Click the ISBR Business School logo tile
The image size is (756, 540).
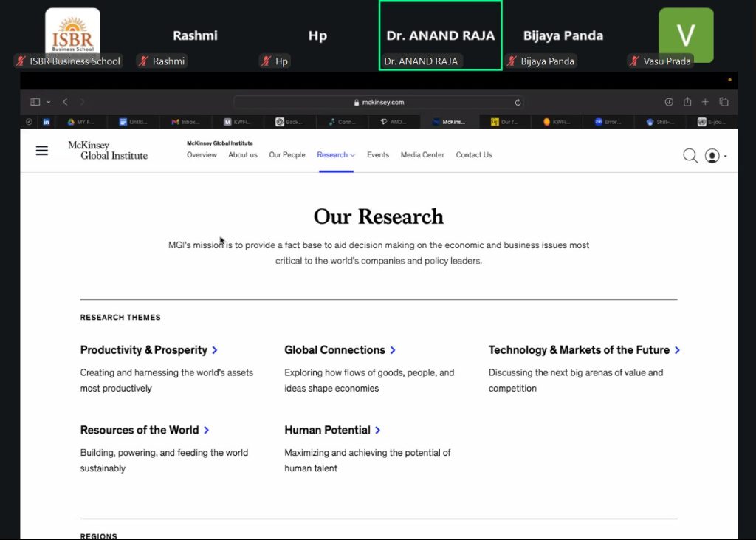72,33
